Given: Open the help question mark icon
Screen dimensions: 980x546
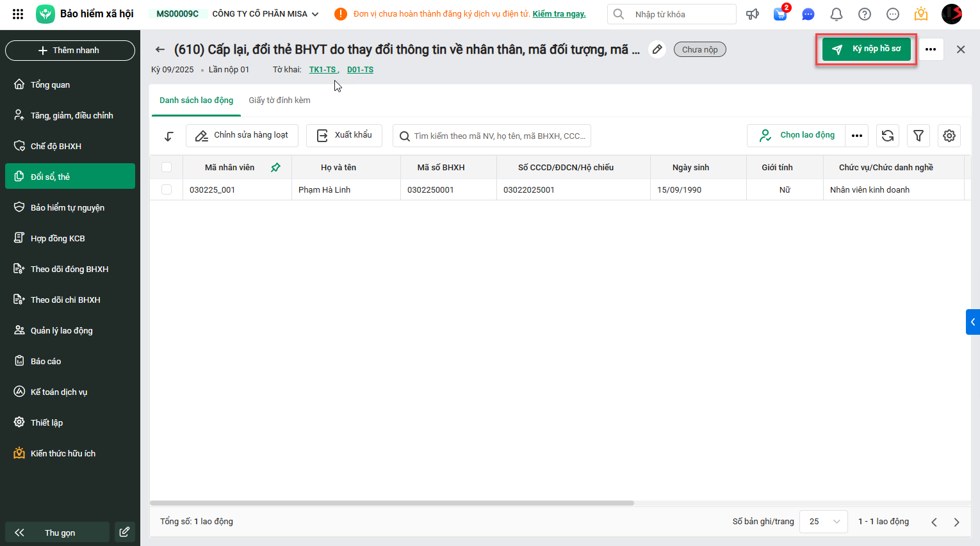Looking at the screenshot, I should (865, 14).
